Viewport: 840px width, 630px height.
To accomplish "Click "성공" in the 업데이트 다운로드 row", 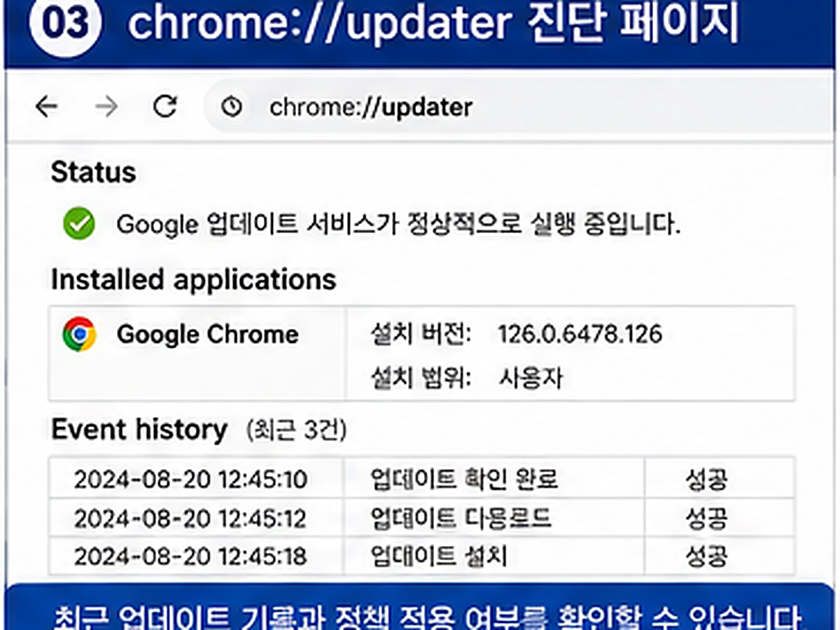I will pos(706,518).
